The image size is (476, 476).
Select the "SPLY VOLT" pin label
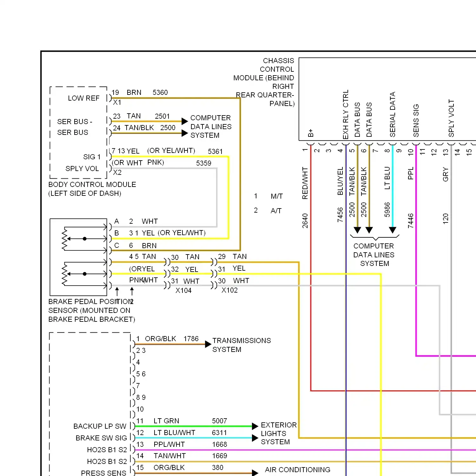point(451,118)
